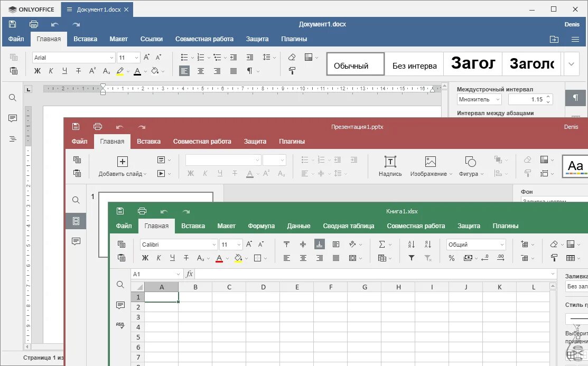Open the Изображение dropdown in presentation toolbar
Viewport: 588px width, 366px height.
[x=431, y=166]
